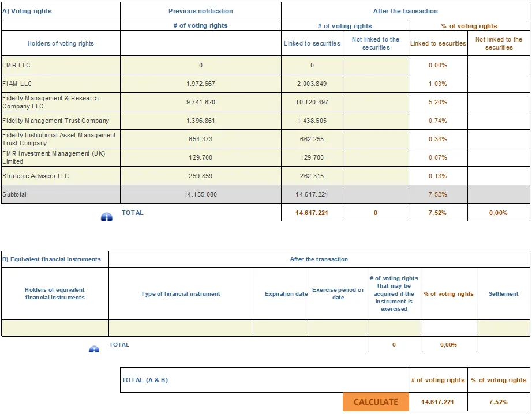Select the 'Holders of voting rights' header cell
The height and width of the screenshot is (414, 532).
click(61, 43)
